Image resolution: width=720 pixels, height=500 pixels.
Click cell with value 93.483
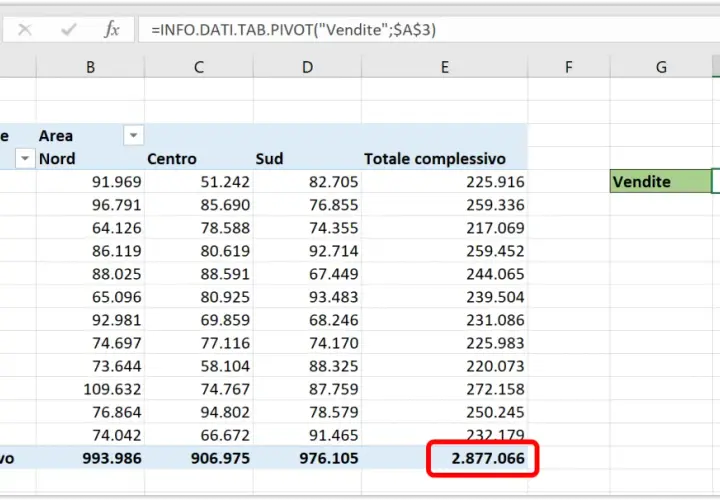tap(307, 297)
